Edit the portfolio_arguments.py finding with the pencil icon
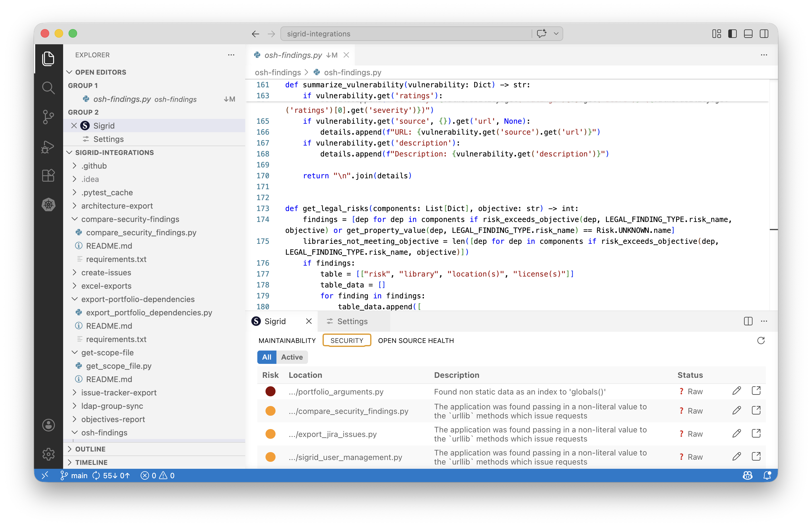The image size is (812, 527). point(736,391)
